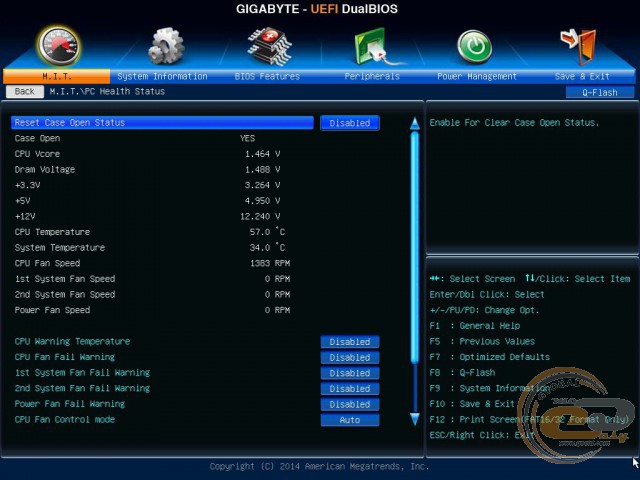The height and width of the screenshot is (480, 640).
Task: Click the 2nd System Fan Speed label
Action: [x=65, y=294]
